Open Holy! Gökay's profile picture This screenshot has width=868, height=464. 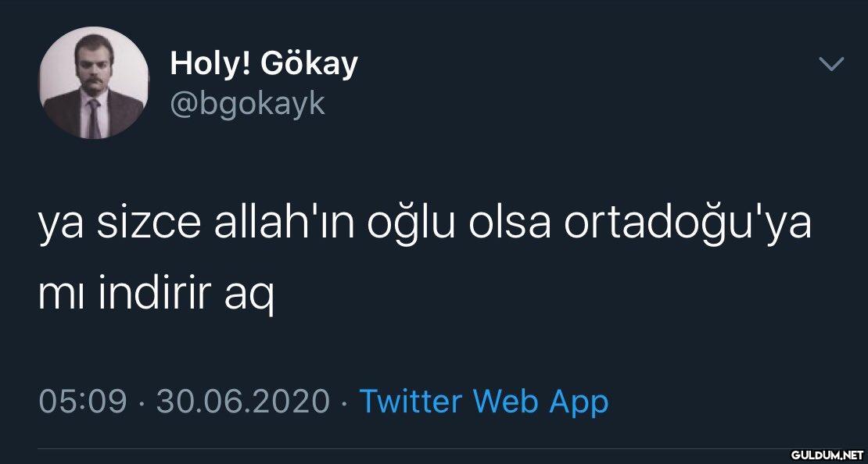93,83
